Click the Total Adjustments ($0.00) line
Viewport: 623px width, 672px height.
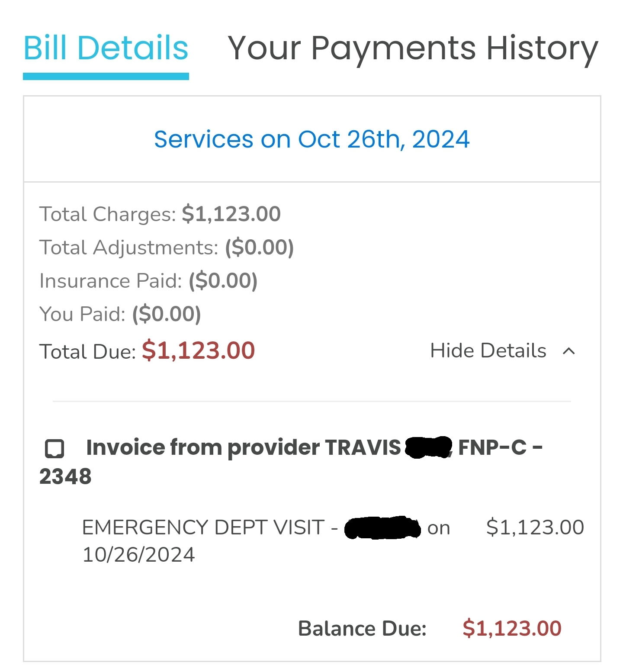167,248
